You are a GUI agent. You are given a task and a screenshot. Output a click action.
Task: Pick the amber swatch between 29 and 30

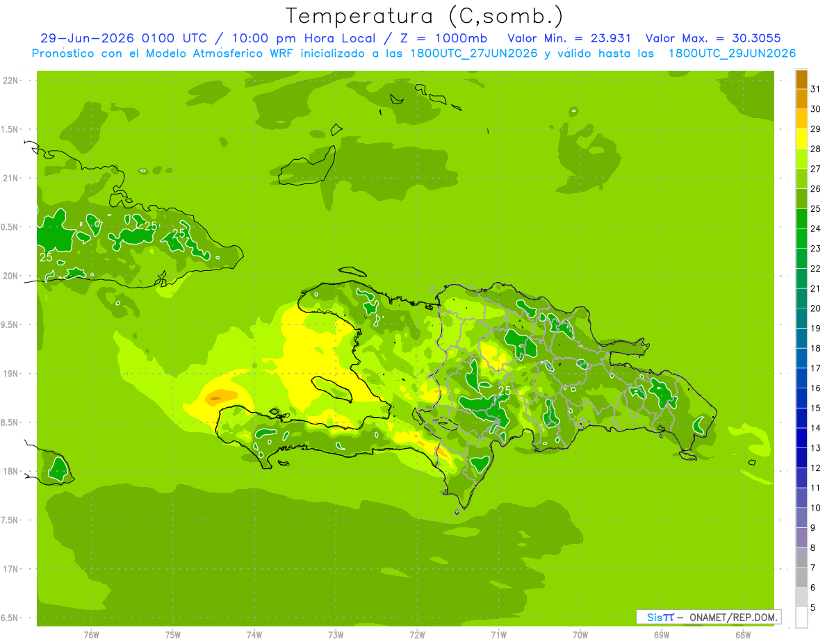click(801, 119)
